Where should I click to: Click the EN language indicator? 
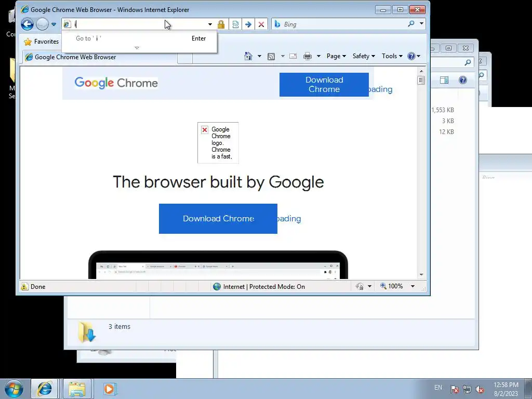point(438,388)
